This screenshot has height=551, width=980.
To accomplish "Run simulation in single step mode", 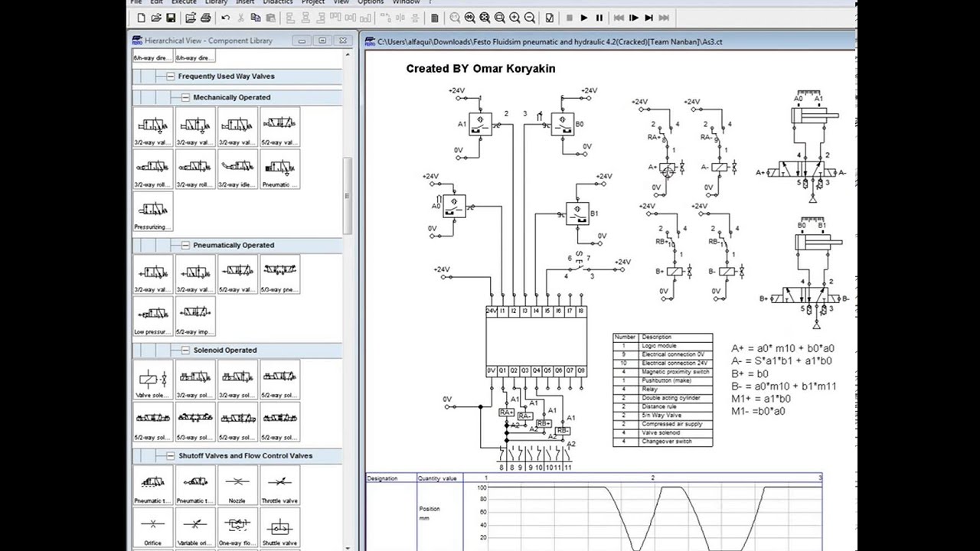I will (634, 18).
